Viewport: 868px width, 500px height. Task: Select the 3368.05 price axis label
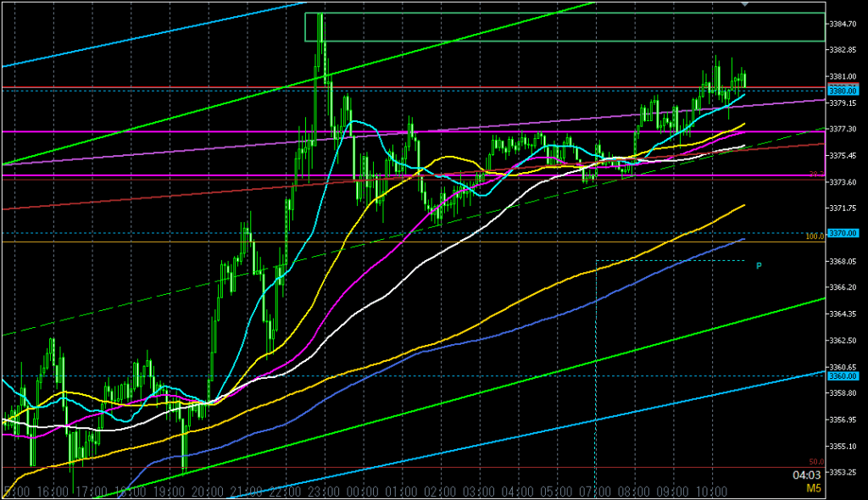[843, 261]
